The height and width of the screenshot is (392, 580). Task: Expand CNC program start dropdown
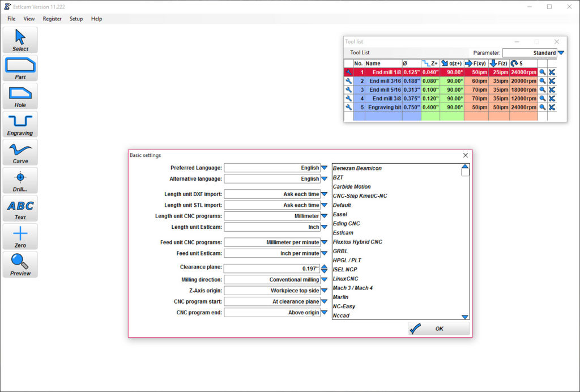point(325,301)
